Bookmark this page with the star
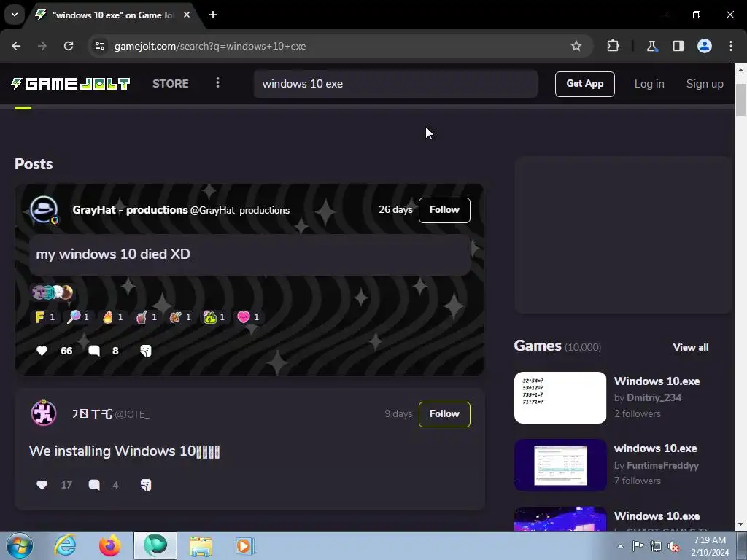 [576, 46]
